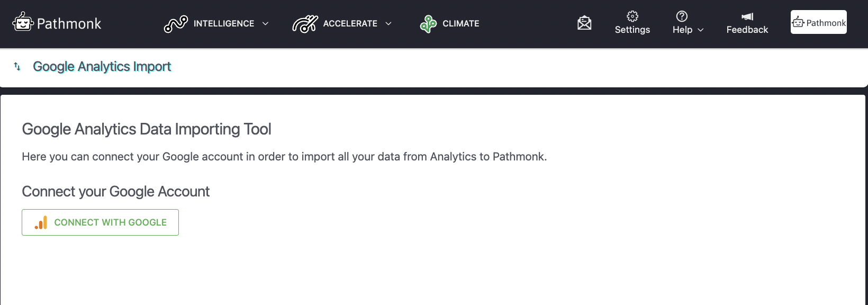
Task: Click the Accelerate rocket-path icon
Action: pos(304,23)
